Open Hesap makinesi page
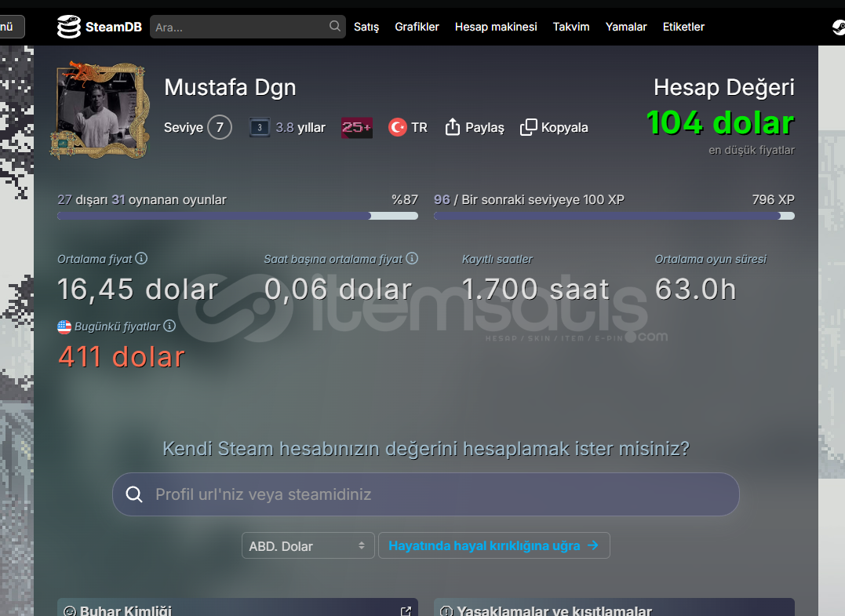Viewport: 845px width, 616px height. click(496, 27)
